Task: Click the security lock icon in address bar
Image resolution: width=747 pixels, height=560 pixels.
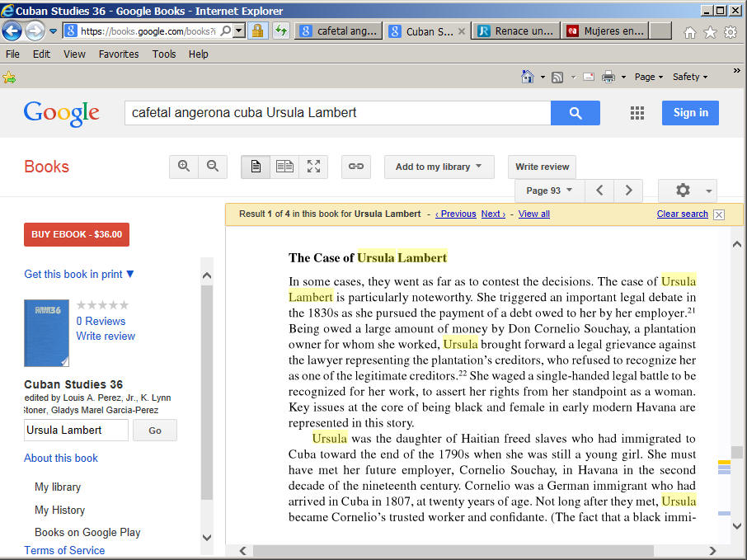Action: 258,31
